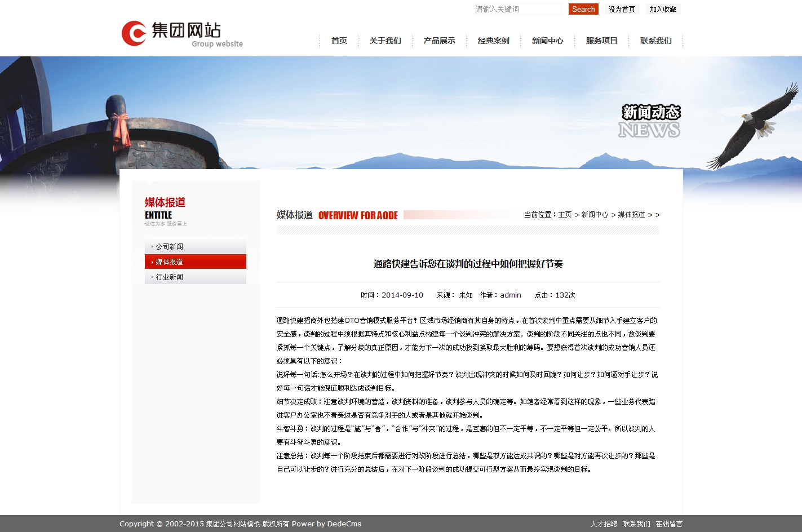Click the search keyword input field
This screenshot has width=802, height=532.
(x=517, y=9)
